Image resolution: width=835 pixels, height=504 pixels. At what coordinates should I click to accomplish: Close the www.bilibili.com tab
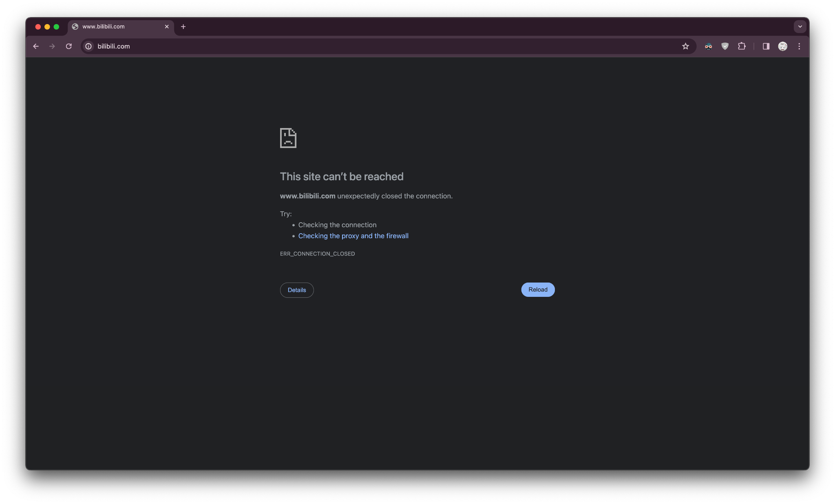coord(167,27)
